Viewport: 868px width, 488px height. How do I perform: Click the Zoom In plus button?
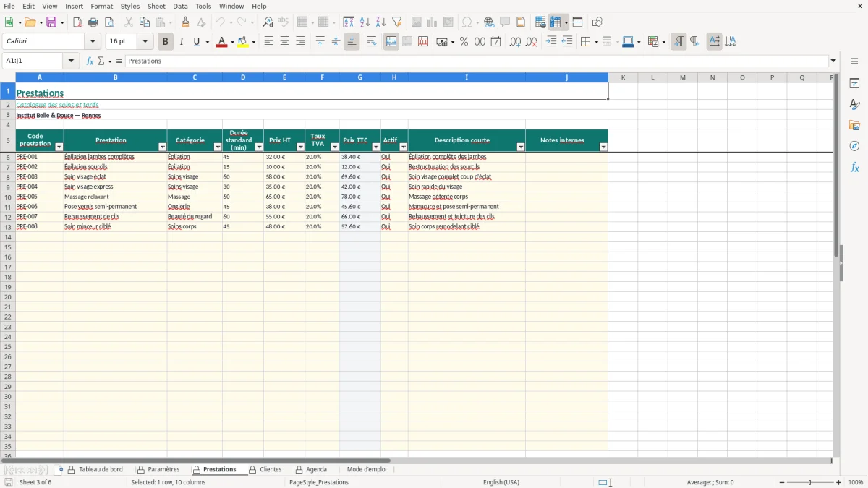pyautogui.click(x=839, y=482)
